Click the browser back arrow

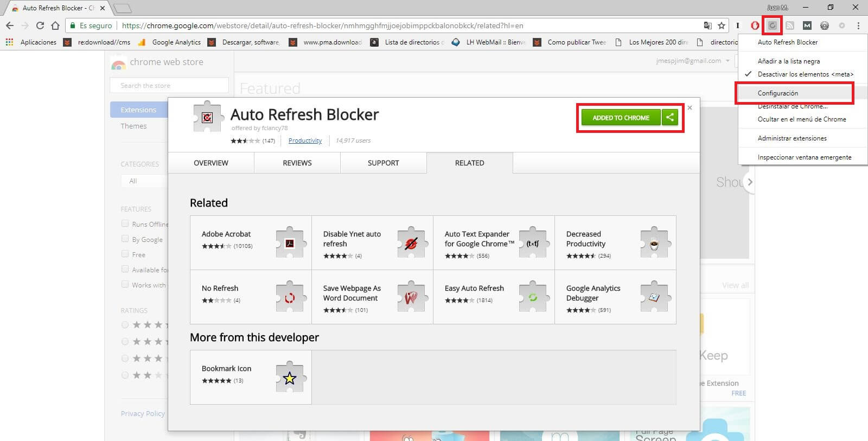[x=10, y=25]
